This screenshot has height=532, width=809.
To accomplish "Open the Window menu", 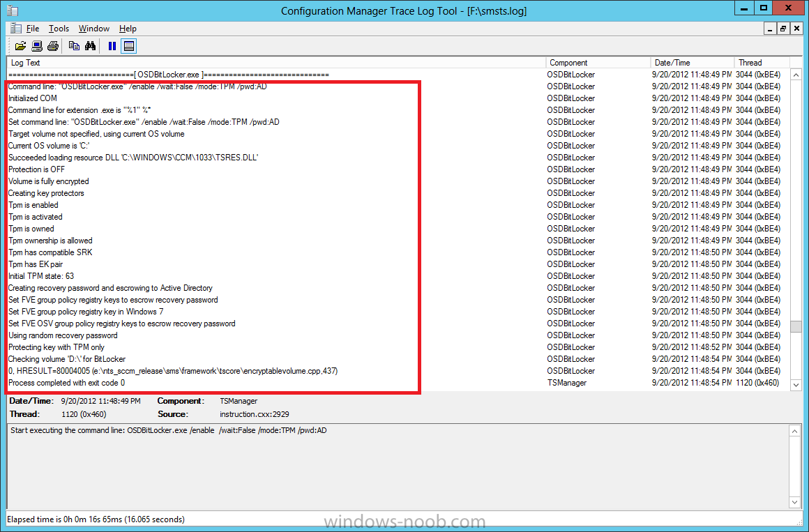I will [x=94, y=29].
